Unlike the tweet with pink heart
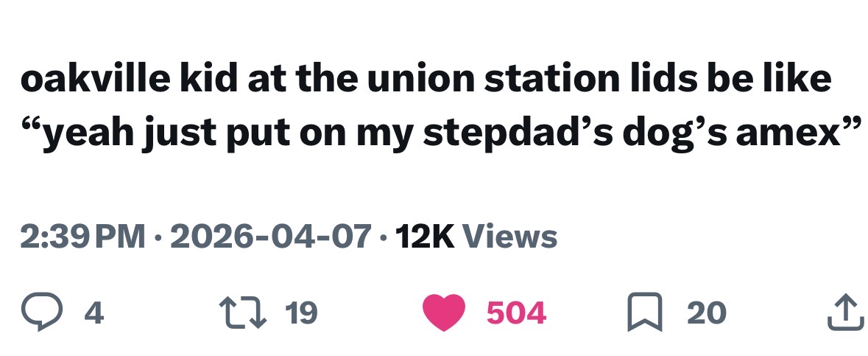Viewport: 868px width, 356px height. click(x=444, y=313)
